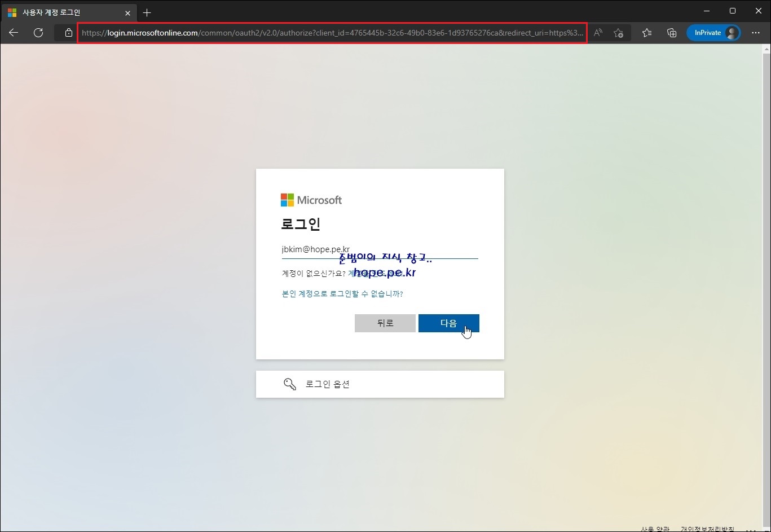Reload the page with the refresh icon
The height and width of the screenshot is (532, 771).
(x=38, y=33)
